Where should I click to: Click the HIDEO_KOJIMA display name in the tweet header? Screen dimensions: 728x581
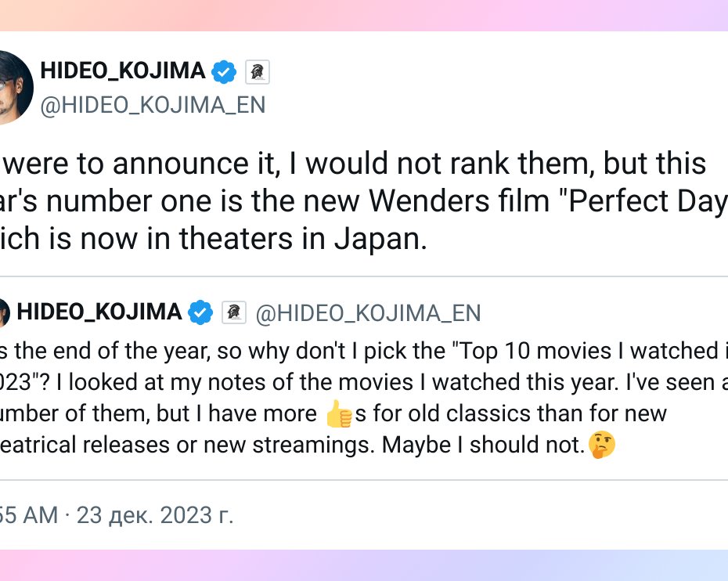pos(123,72)
